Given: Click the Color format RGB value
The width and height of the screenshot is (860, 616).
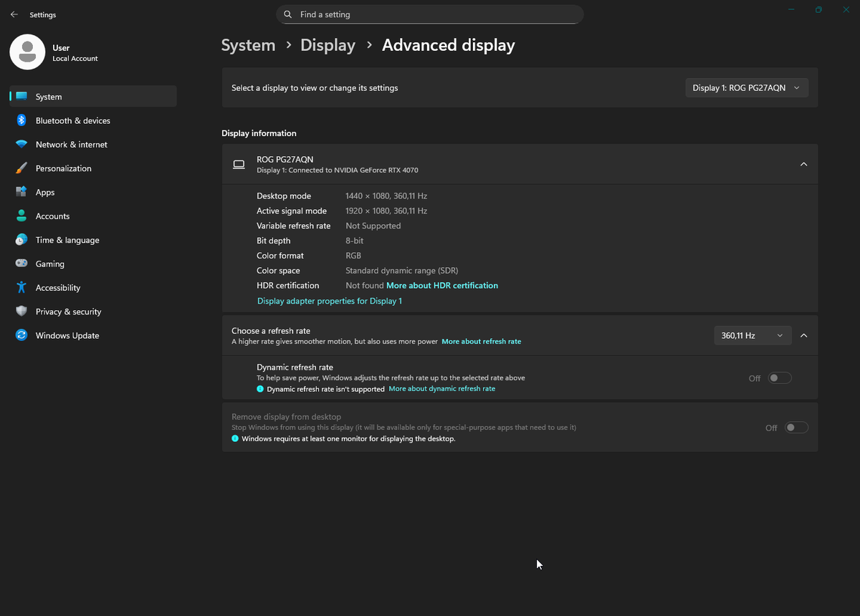Looking at the screenshot, I should coord(353,256).
